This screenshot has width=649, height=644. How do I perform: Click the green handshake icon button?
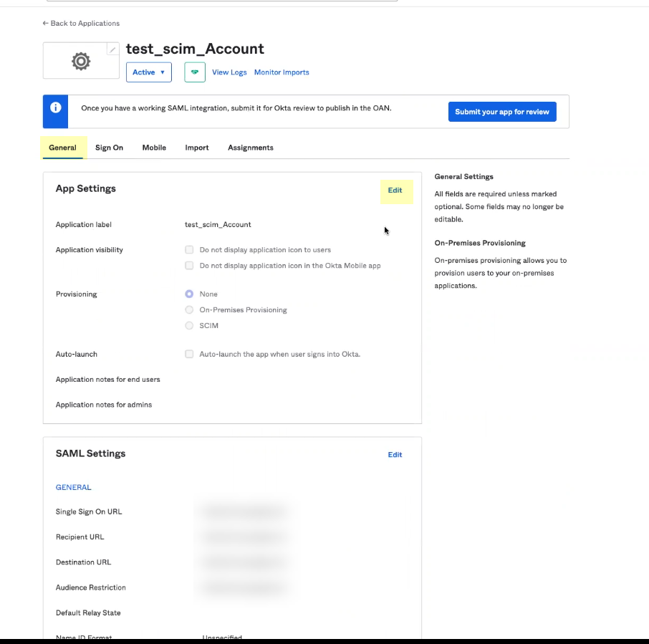tap(195, 72)
